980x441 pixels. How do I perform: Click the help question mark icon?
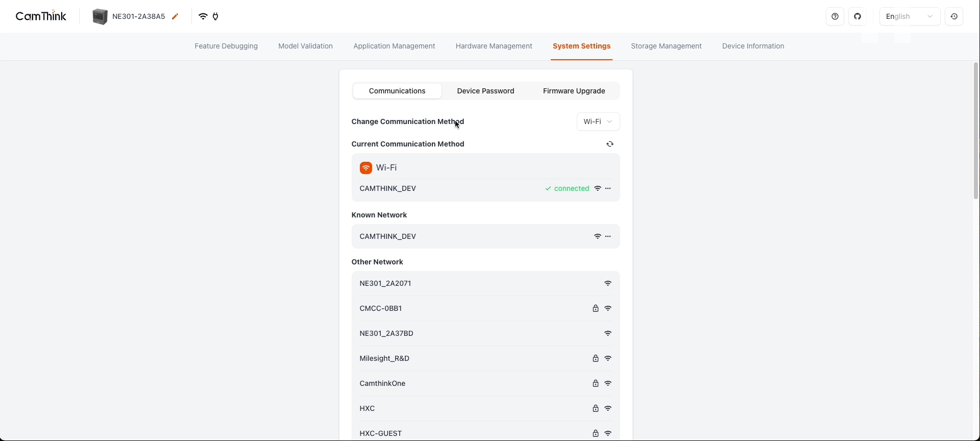(x=835, y=16)
